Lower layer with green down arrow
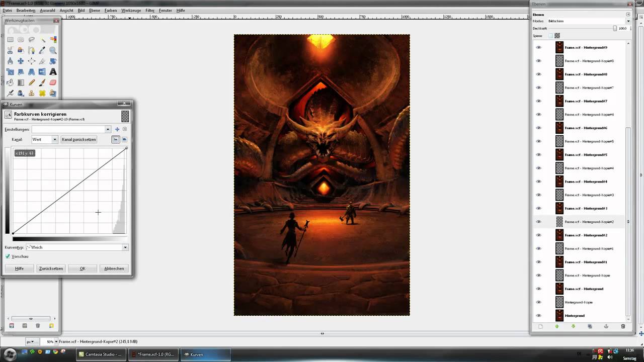644x362 pixels. coord(573,326)
